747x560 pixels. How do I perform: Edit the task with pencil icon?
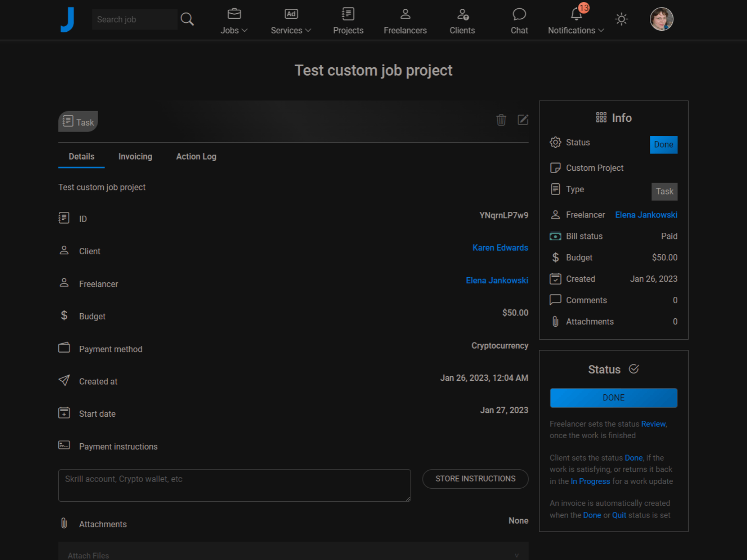[523, 120]
